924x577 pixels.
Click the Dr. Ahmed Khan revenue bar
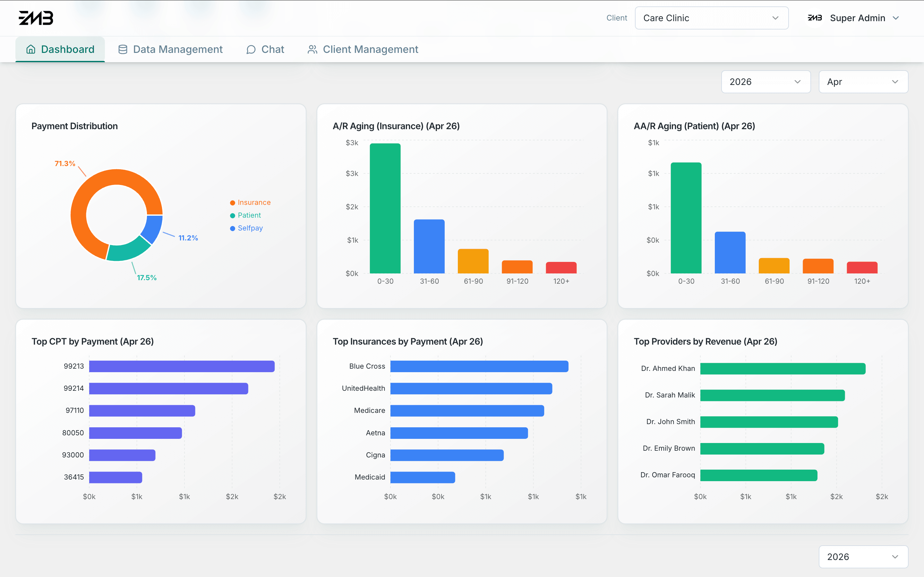(783, 369)
